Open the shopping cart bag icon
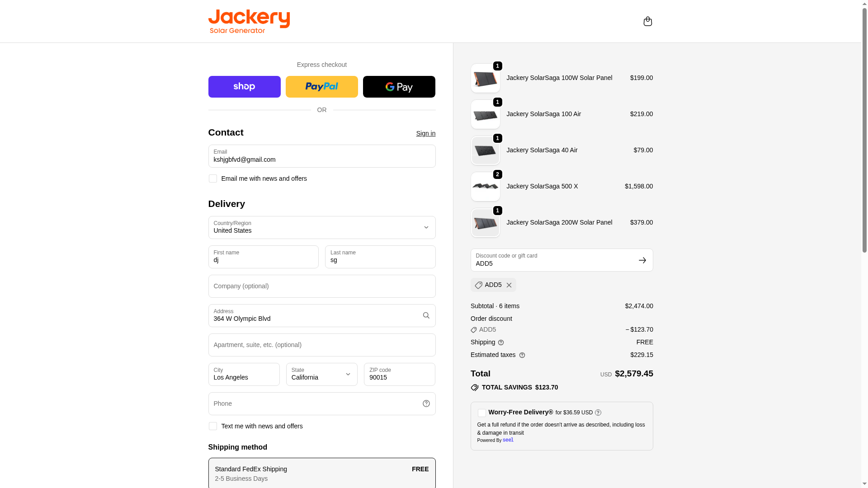This screenshot has width=868, height=488. 647,21
